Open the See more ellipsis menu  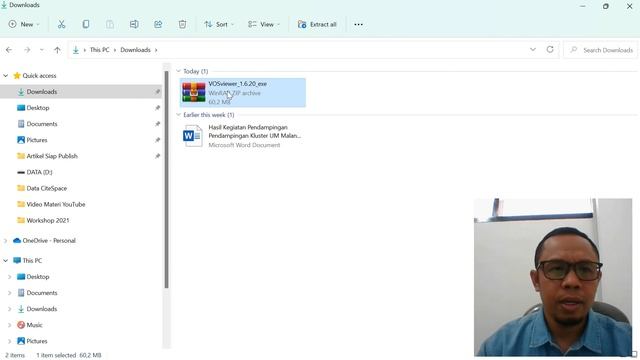tap(358, 24)
